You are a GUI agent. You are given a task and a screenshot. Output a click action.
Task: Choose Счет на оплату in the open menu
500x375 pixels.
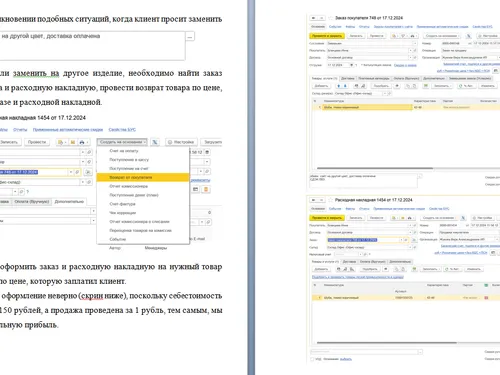coord(143,151)
